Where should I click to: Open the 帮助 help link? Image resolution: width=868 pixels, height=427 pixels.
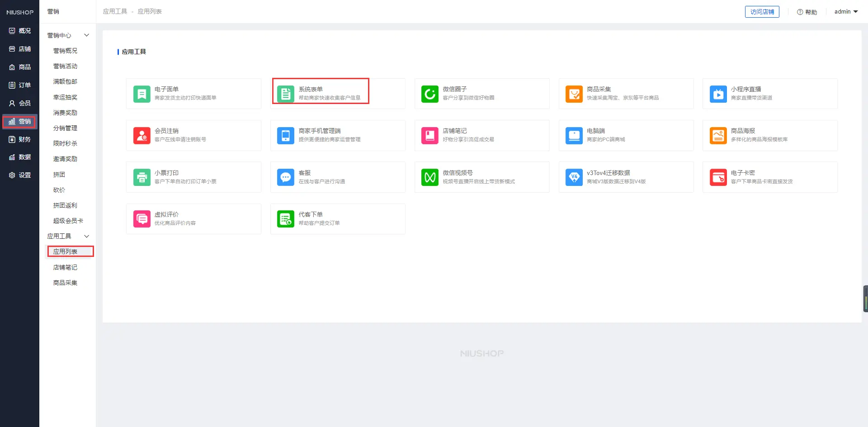[x=807, y=12]
